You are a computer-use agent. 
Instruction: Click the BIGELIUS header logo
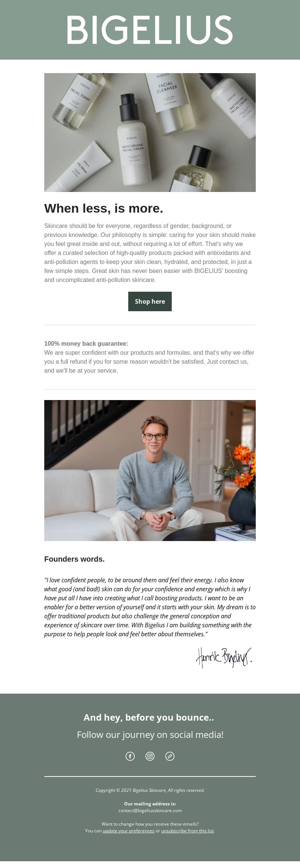point(150,30)
